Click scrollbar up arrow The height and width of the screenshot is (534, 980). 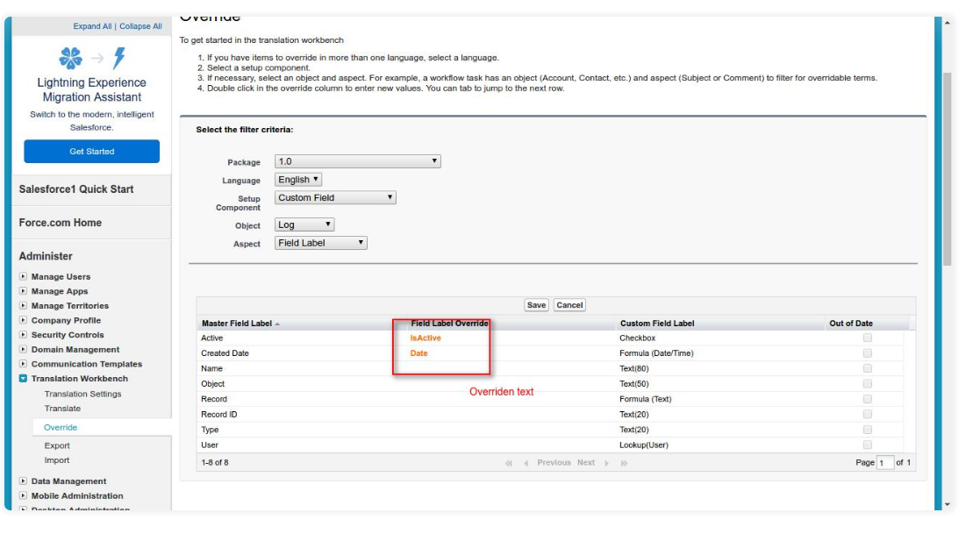tap(948, 23)
